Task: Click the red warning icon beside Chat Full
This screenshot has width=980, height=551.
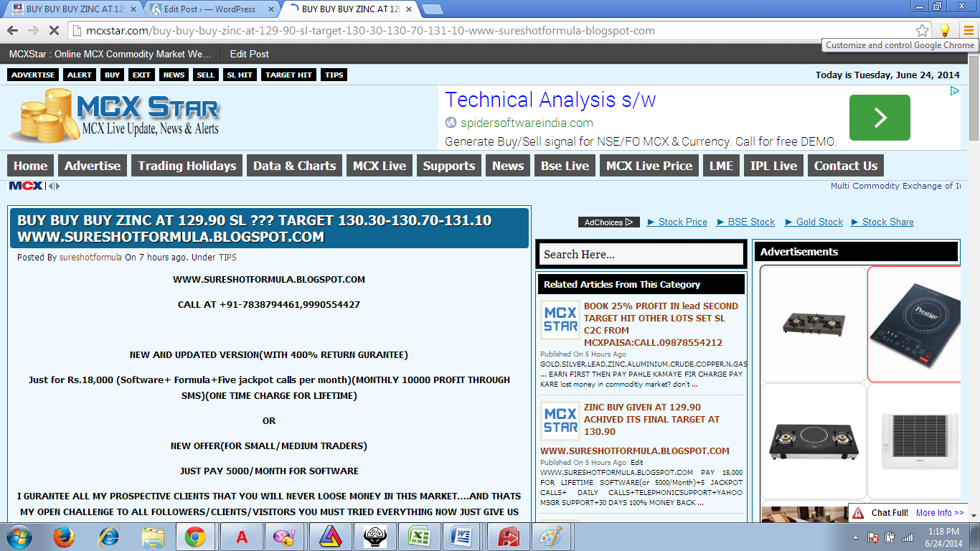Action: tap(857, 513)
